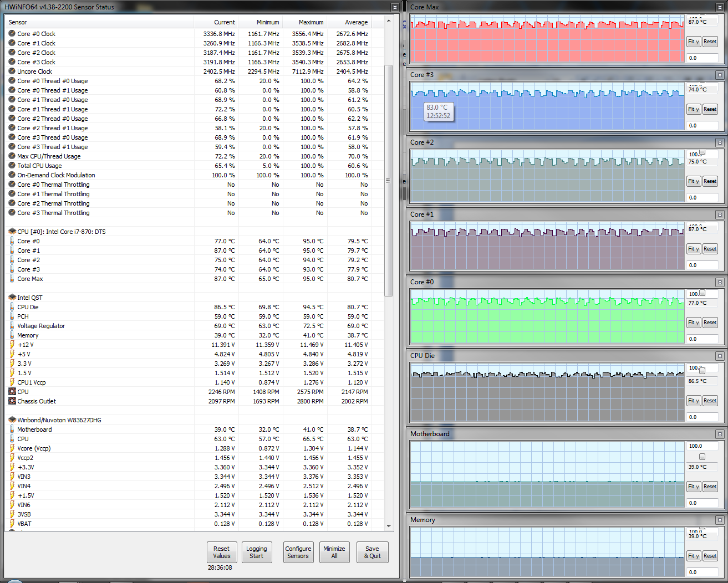Click Fit y in the Core #0 graph

click(694, 323)
